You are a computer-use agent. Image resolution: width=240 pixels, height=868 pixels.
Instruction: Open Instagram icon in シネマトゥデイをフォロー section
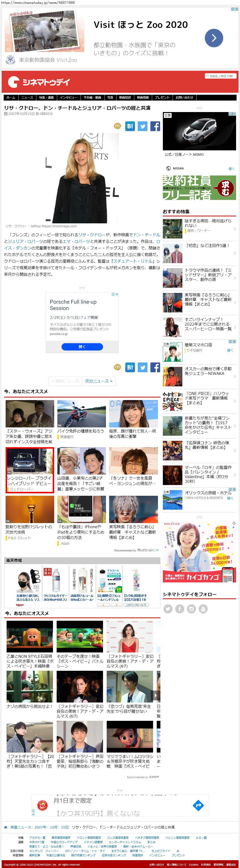point(191,609)
